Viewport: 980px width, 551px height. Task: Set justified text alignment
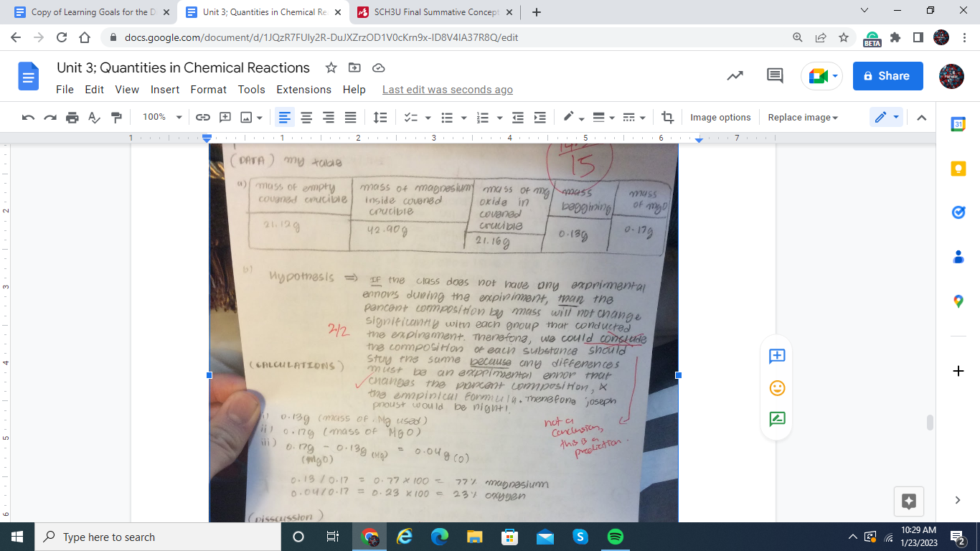350,118
